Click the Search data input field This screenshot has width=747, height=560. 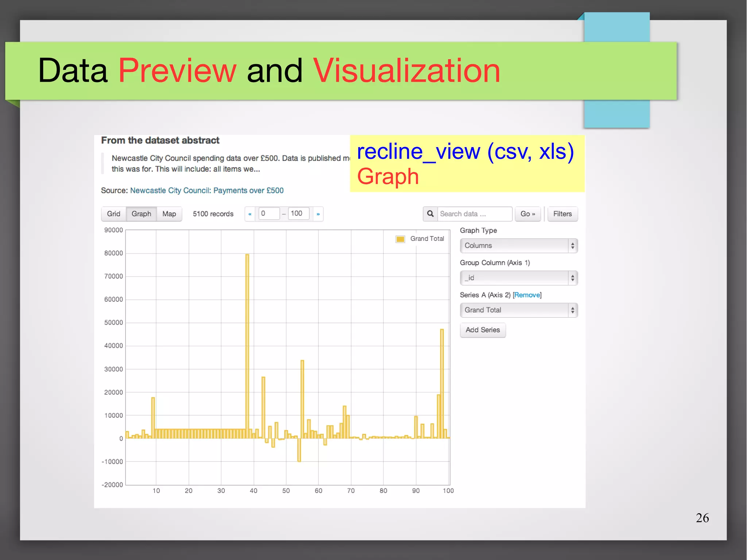[x=475, y=214]
